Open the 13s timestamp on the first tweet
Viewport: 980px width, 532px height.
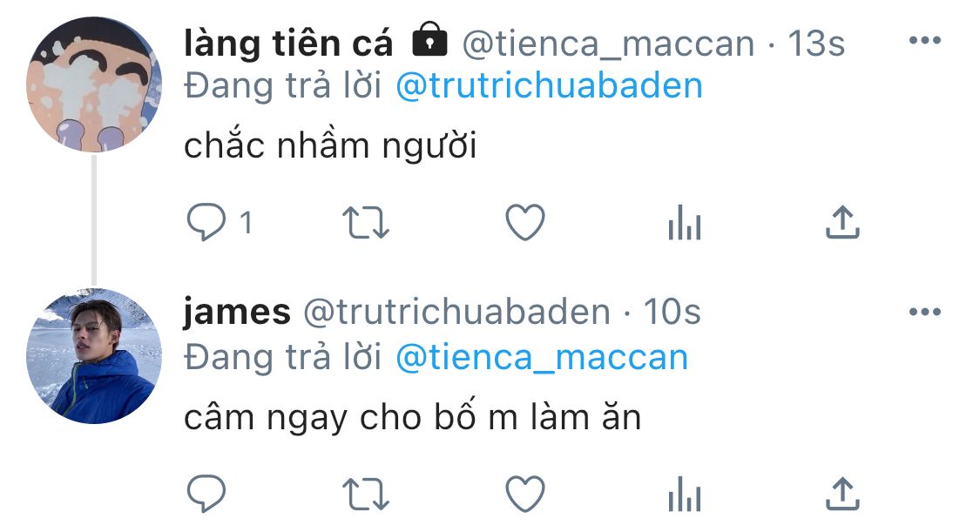click(816, 44)
